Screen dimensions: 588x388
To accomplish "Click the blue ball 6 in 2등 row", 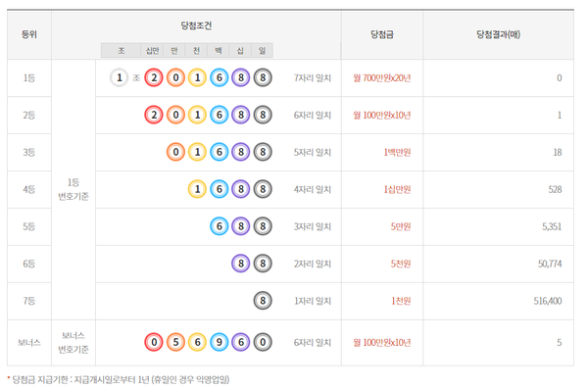I will tap(220, 115).
